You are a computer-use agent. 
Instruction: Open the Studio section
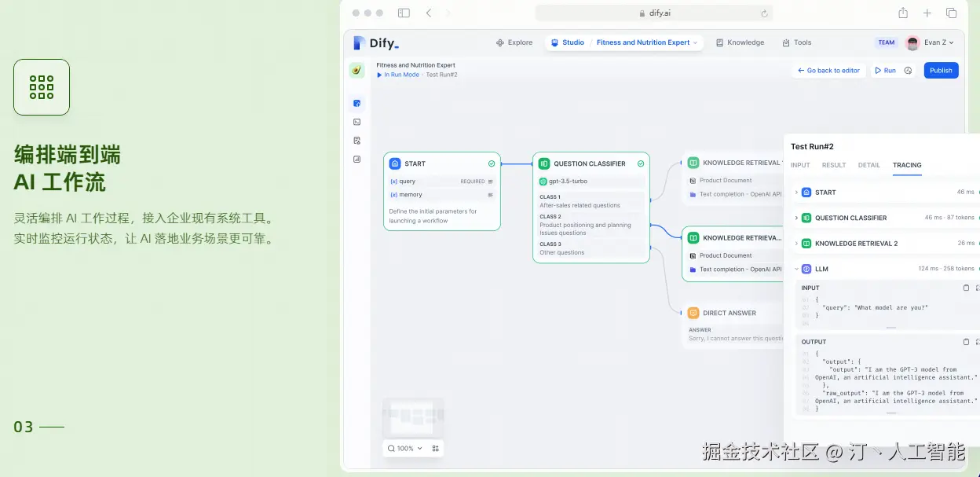click(568, 42)
